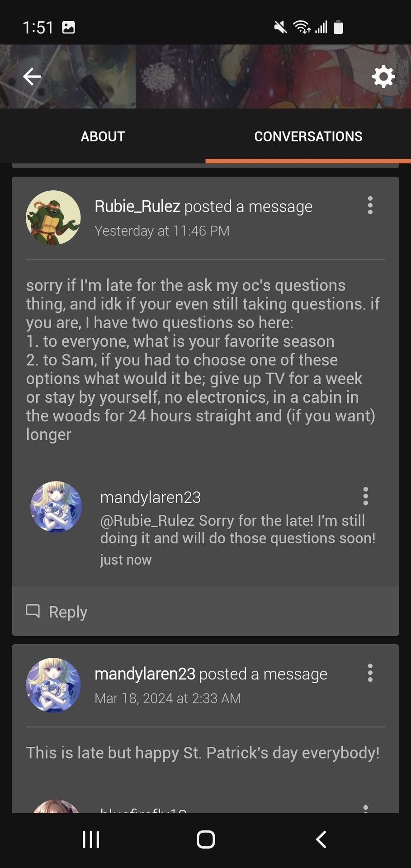Image resolution: width=411 pixels, height=868 pixels.
Task: Open options for the St. Patrick's day post
Action: click(x=370, y=673)
